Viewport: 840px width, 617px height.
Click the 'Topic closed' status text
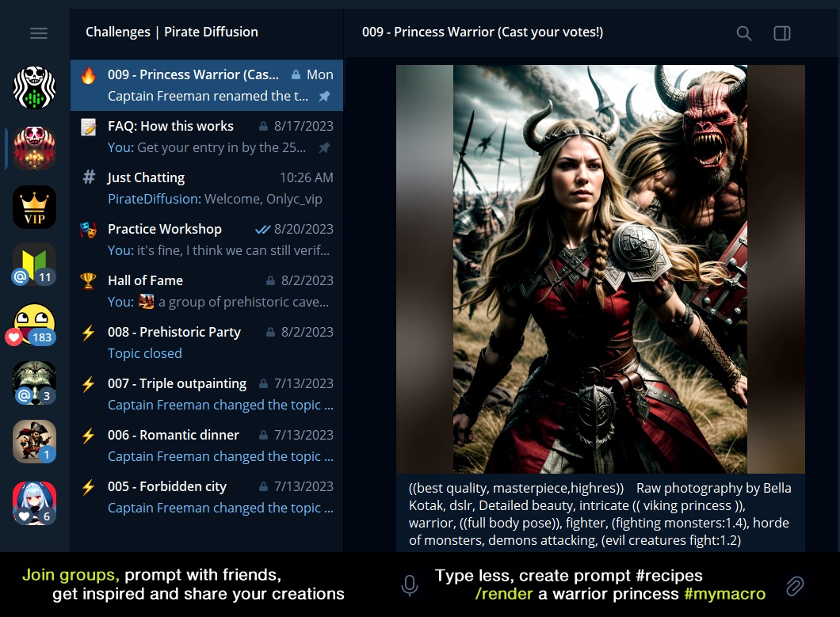tap(145, 353)
